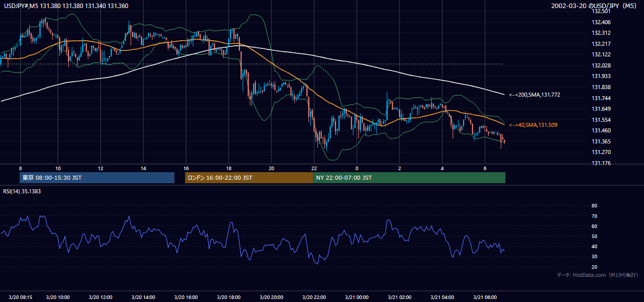Click RSI scale value 70
This screenshot has height=302, width=644.
[594, 216]
